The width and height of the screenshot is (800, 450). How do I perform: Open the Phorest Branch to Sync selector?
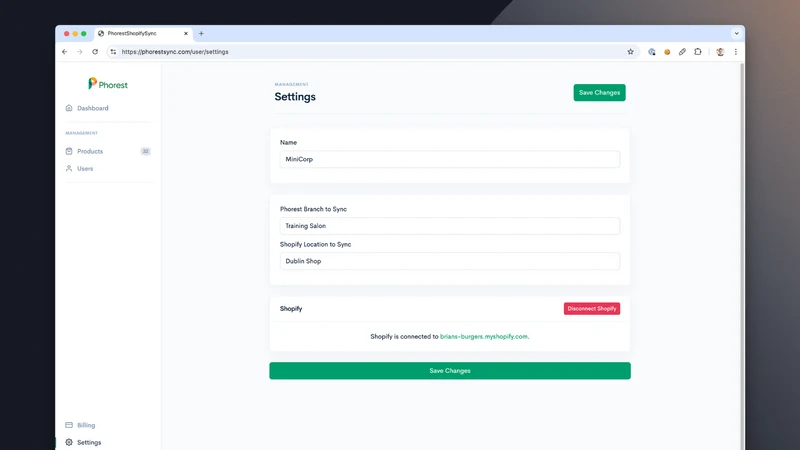click(x=449, y=226)
